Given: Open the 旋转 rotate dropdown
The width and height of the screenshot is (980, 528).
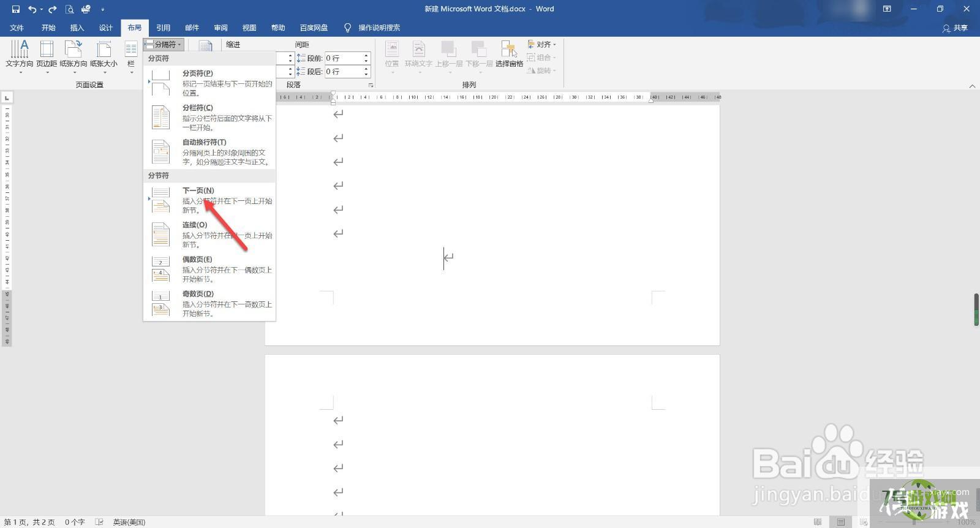Looking at the screenshot, I should [x=541, y=70].
